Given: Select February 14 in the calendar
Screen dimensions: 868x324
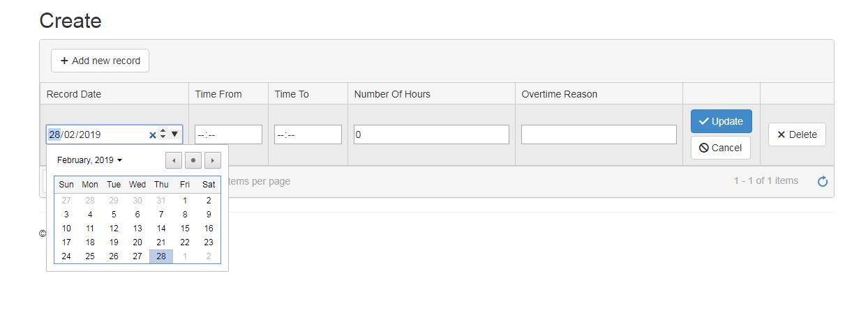Looking at the screenshot, I should pyautogui.click(x=161, y=229).
